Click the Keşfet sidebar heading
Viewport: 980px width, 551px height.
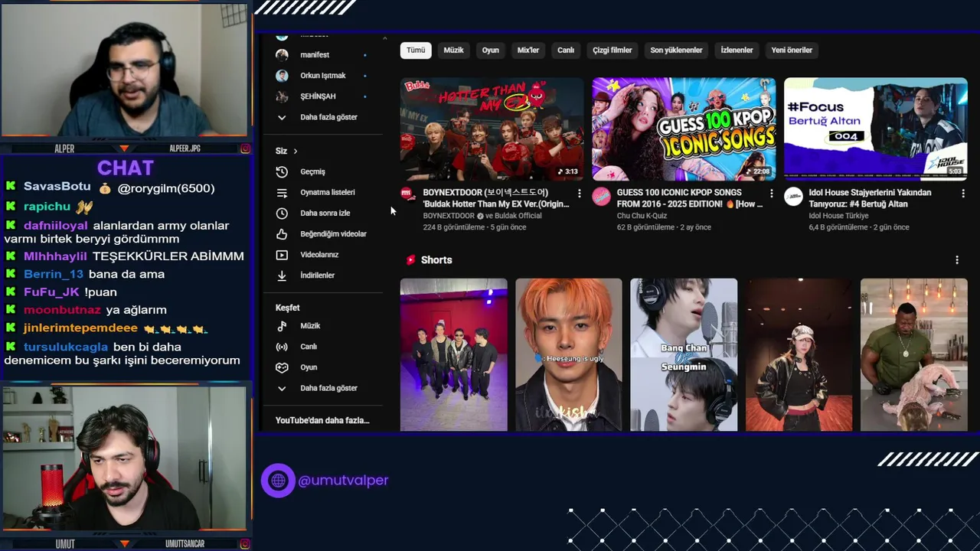[x=288, y=308]
